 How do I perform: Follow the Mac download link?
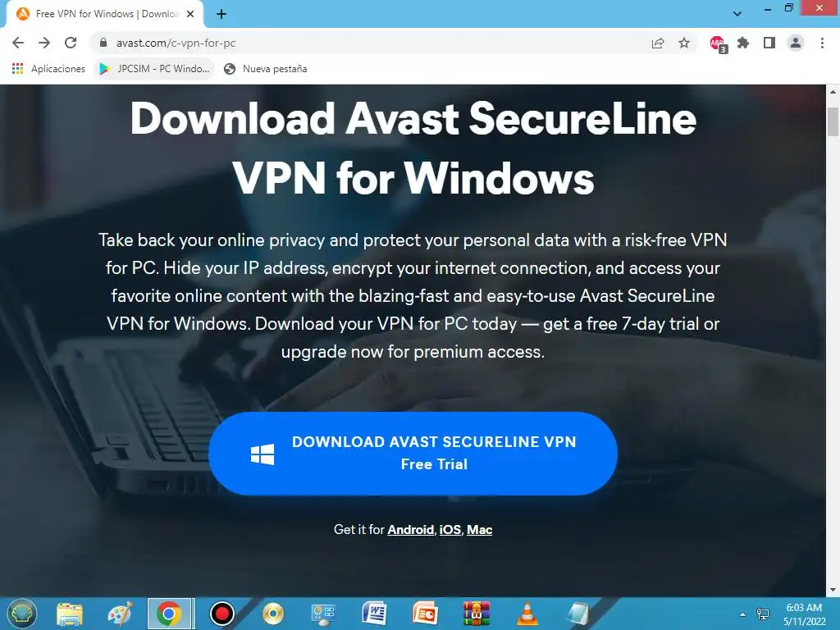point(479,529)
